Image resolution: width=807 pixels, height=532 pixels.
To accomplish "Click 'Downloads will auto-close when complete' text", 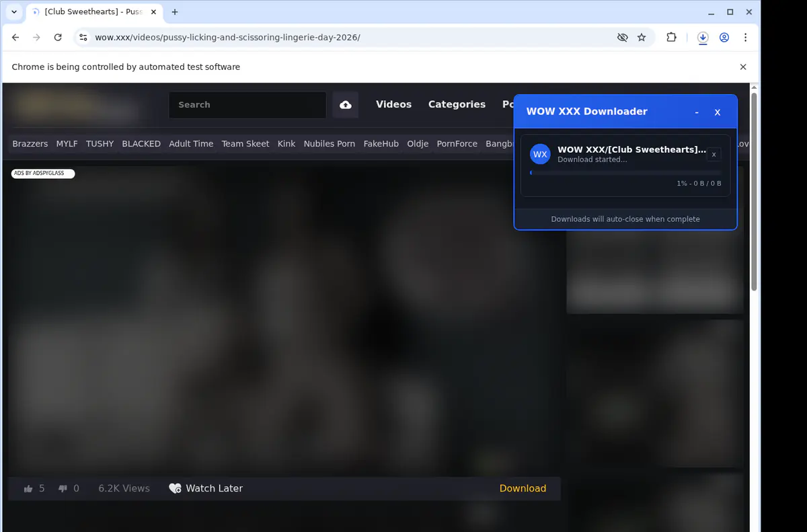I will [x=625, y=219].
